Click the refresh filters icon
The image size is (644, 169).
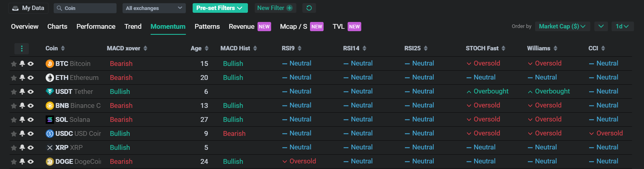click(309, 8)
